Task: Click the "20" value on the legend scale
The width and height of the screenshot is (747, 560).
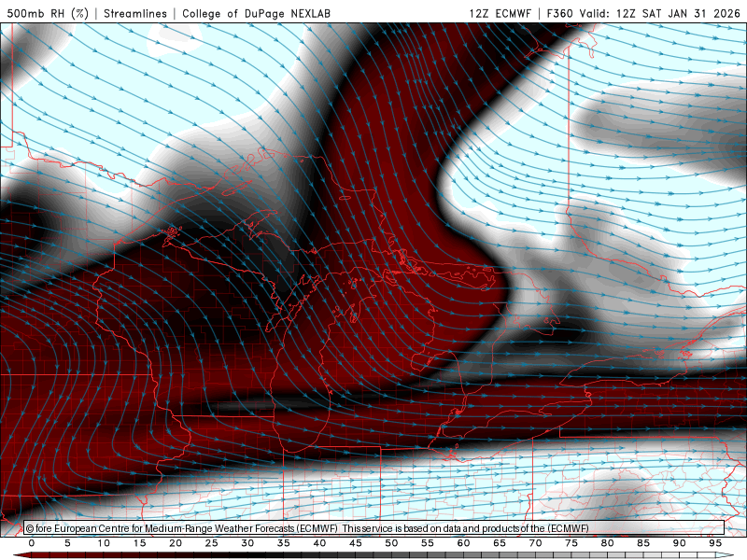Action: (x=176, y=543)
